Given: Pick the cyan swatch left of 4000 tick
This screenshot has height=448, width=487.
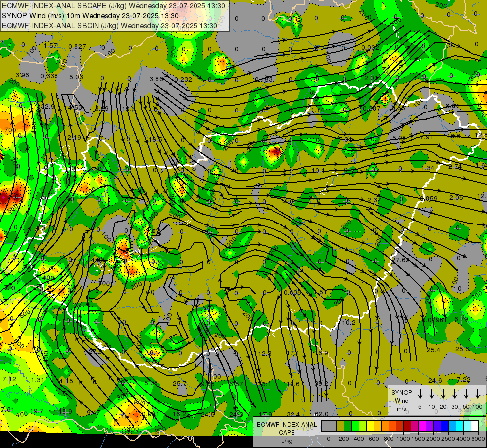Looking at the screenshot, I should pyautogui.click(x=459, y=426).
